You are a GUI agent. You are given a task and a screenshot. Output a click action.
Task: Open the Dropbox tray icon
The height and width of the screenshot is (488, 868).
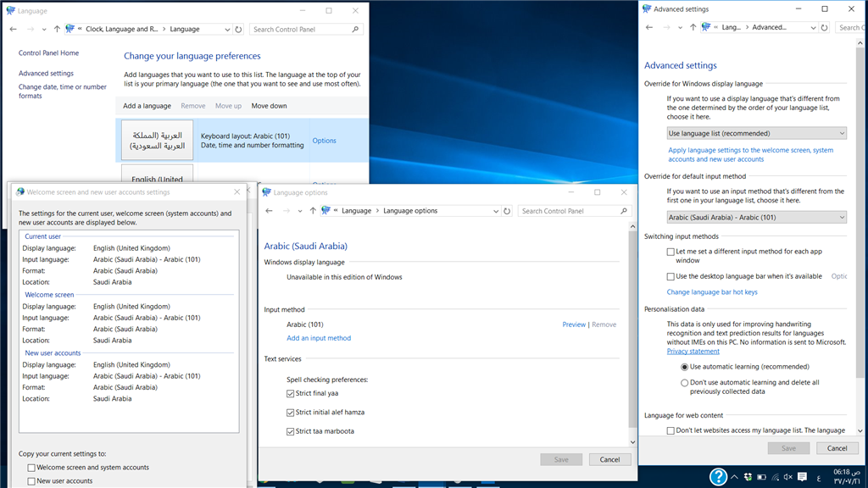tap(748, 477)
